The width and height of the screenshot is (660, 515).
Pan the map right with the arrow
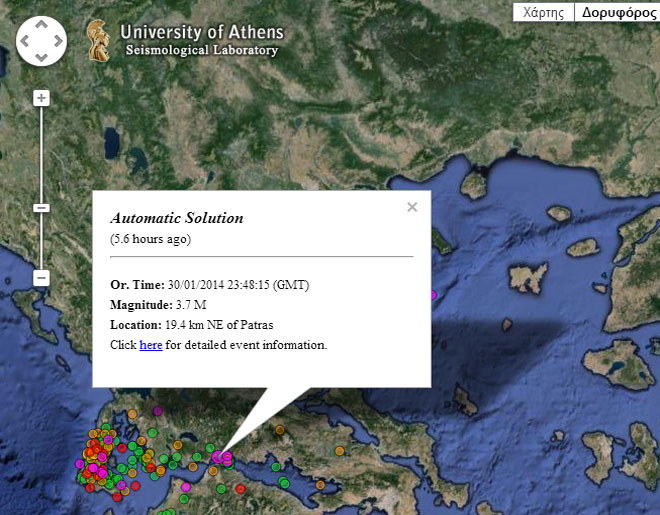point(57,42)
